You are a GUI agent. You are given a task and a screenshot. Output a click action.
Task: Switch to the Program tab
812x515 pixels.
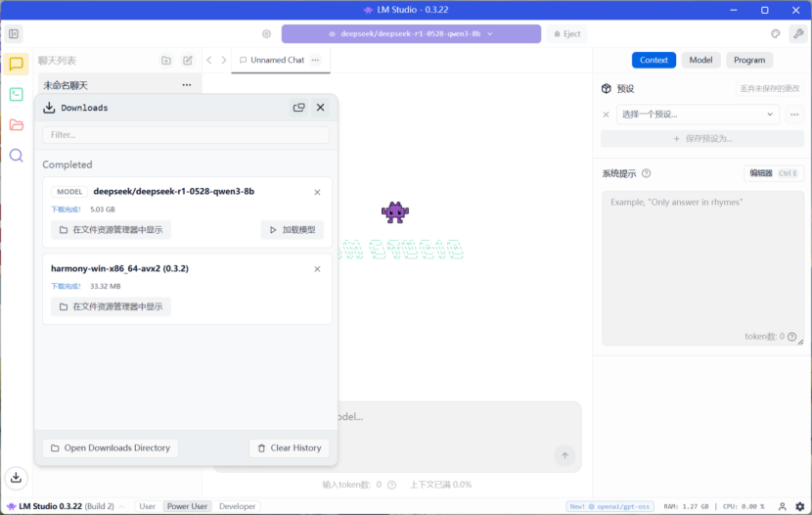click(749, 60)
